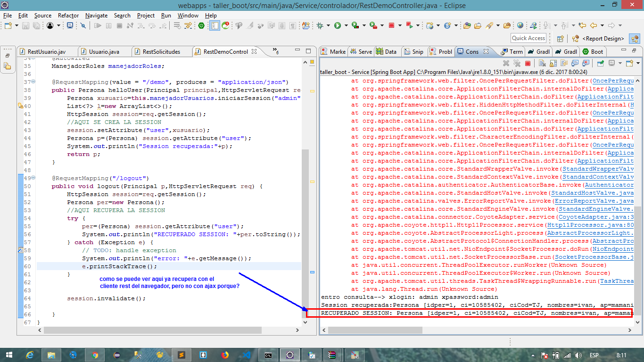
Task: Toggle the show line numbers toolbar icon
Action: coord(215,25)
